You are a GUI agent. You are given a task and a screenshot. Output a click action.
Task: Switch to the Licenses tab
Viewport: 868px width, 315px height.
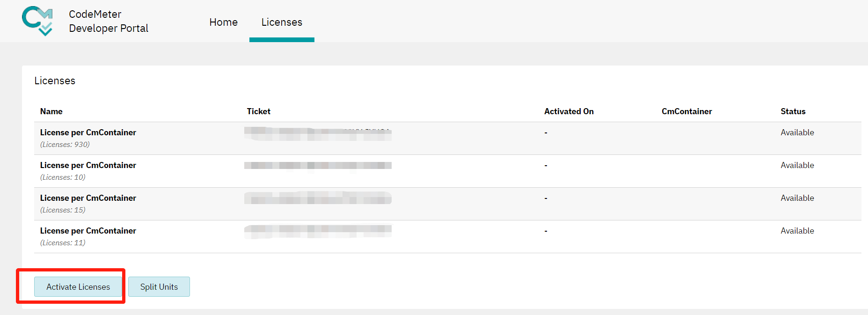[x=282, y=22]
